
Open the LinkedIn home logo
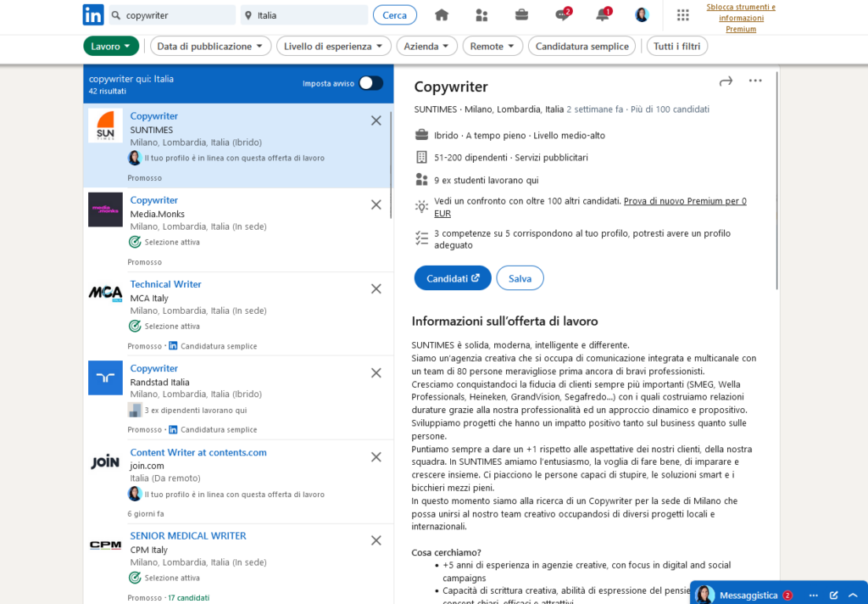(x=93, y=15)
